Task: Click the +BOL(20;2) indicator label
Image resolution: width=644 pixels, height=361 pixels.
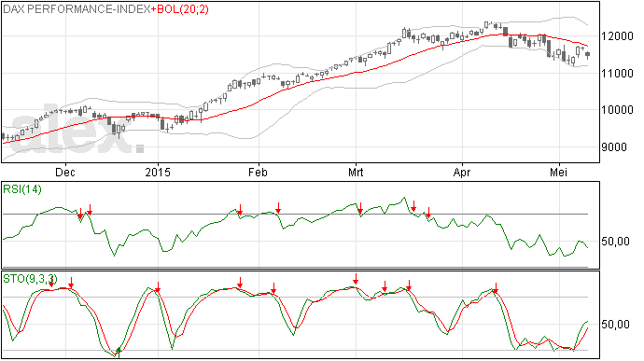Action: [180, 9]
